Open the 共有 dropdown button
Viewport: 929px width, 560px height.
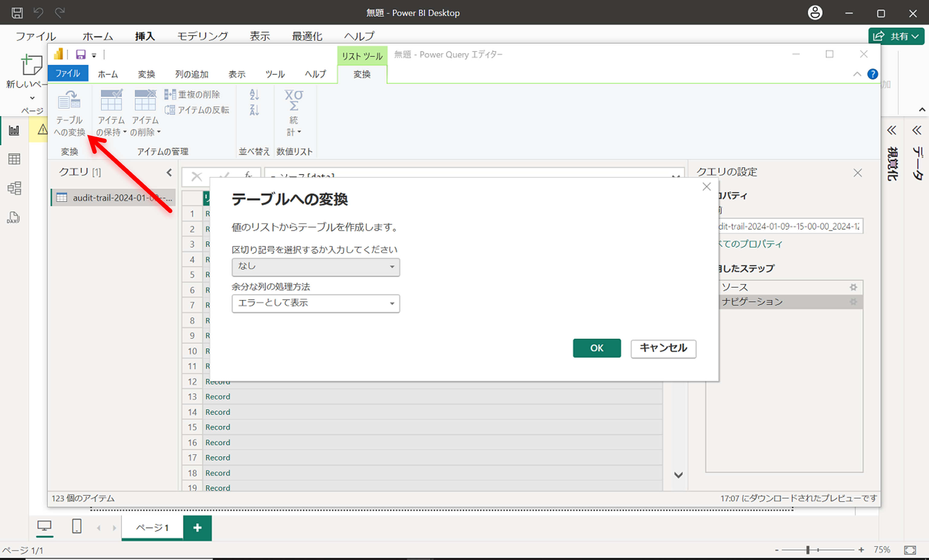click(x=896, y=36)
